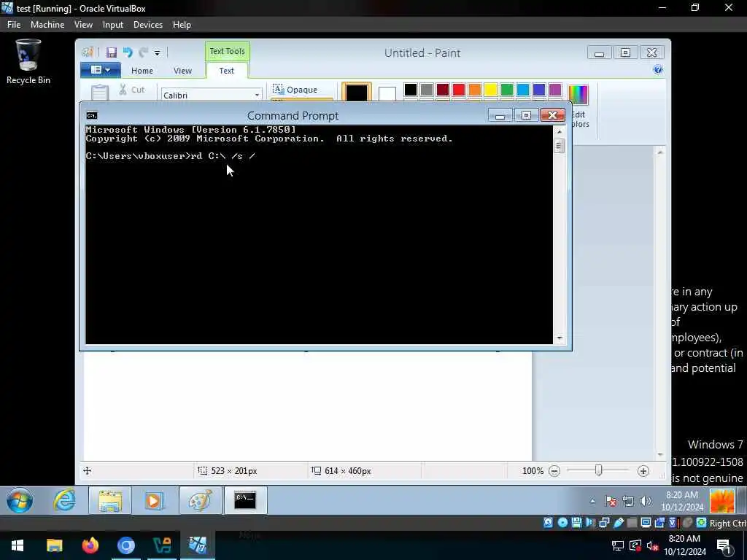Click the typed 'rd C:\ /s /' command line
Image resolution: width=747 pixels, height=560 pixels.
[223, 156]
